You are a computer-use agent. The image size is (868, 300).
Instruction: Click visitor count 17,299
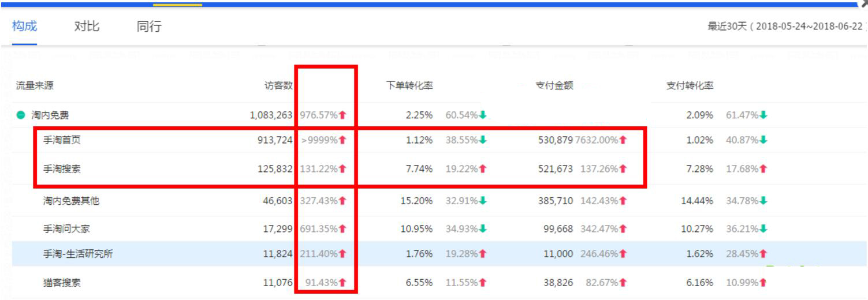tap(278, 228)
